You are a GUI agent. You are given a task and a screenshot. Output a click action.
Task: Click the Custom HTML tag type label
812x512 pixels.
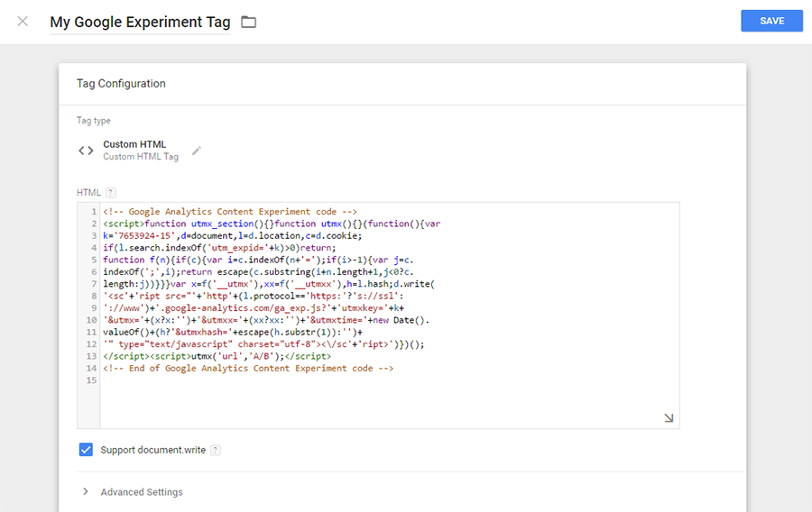(134, 144)
